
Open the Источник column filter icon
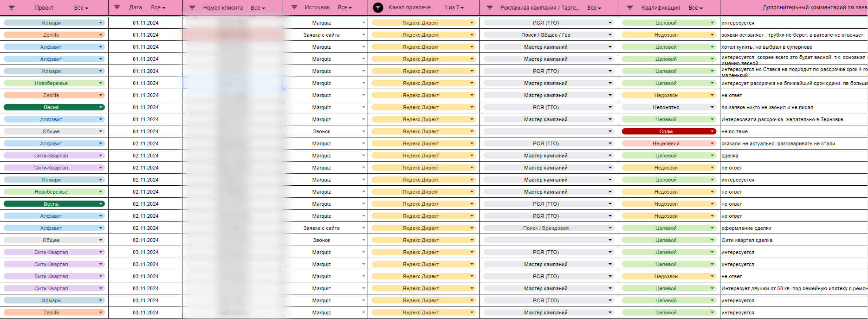point(294,8)
